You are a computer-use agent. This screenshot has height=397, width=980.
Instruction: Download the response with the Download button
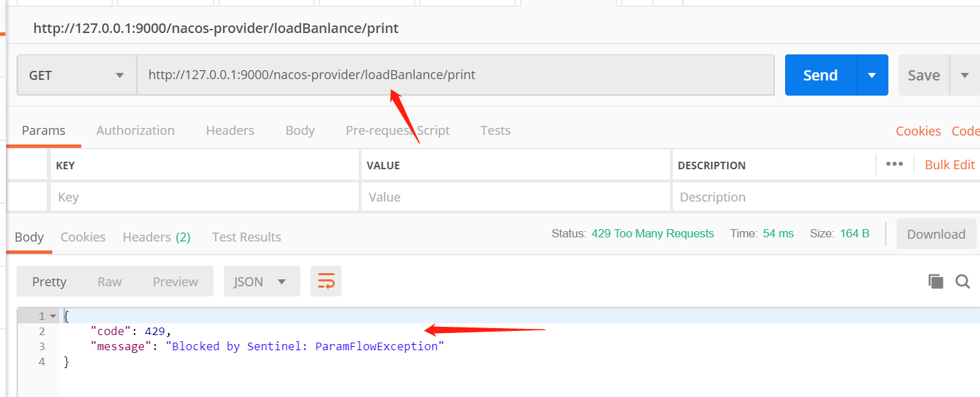pos(936,234)
